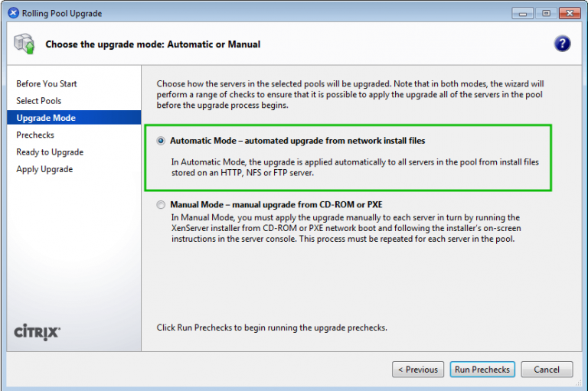Click the XenCenter icon in title bar
This screenshot has height=391, width=588.
13,13
